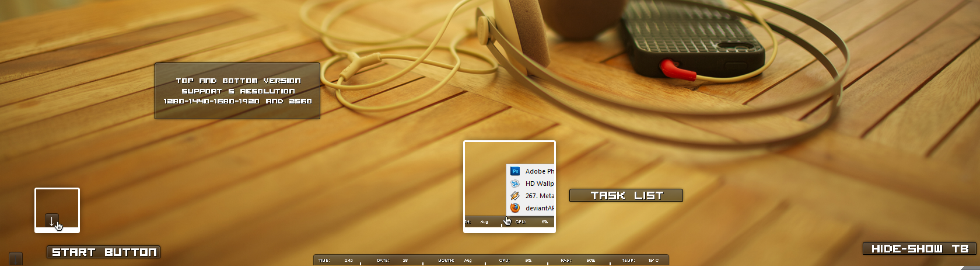The image size is (980, 270).
Task: Click the TASK LIST label
Action: [x=626, y=196]
